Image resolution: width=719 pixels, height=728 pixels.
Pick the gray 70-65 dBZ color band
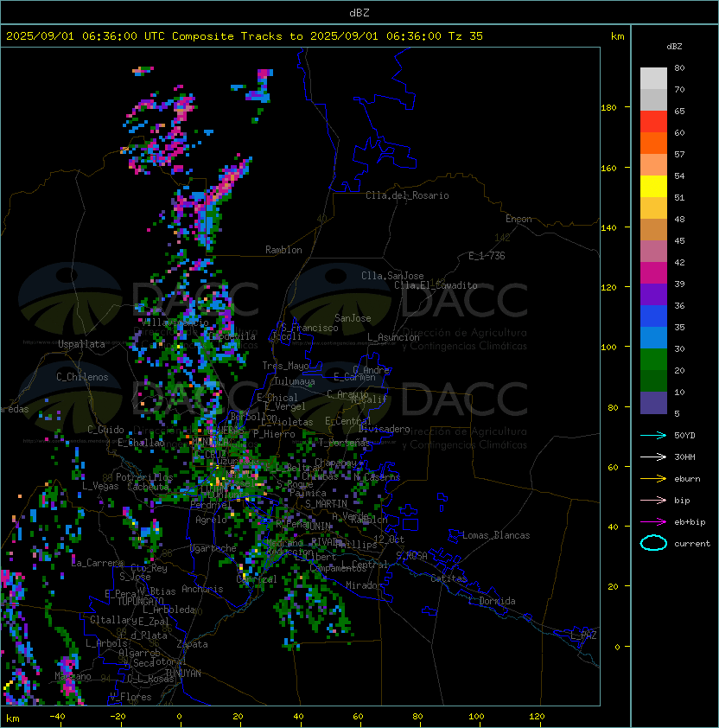653,99
